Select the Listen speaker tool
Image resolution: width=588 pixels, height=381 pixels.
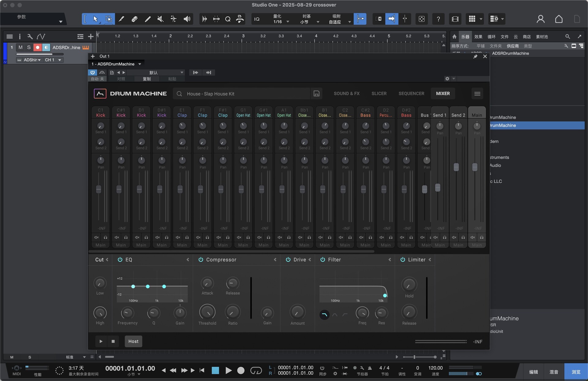coord(187,19)
